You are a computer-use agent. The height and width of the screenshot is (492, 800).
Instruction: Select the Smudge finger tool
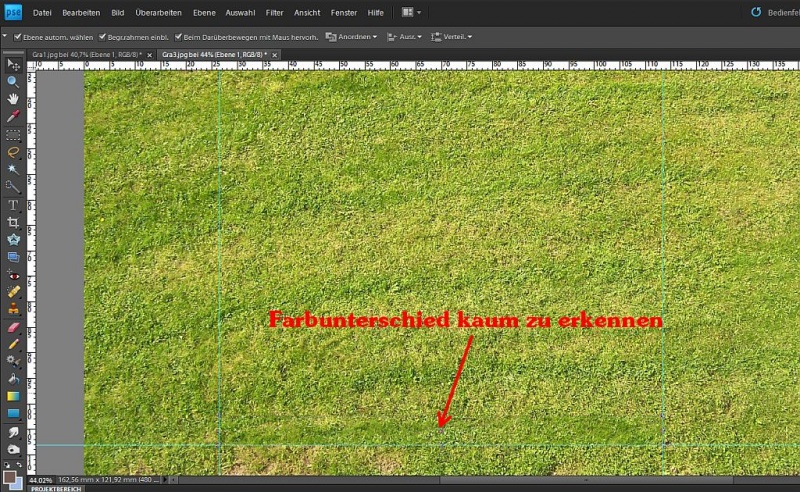[13, 432]
